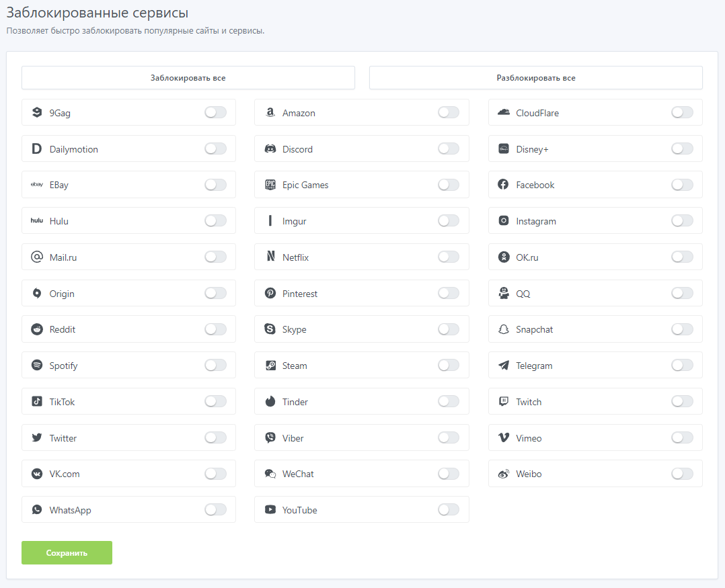The image size is (725, 588).
Task: Click the Steam logo icon
Action: 270,366
